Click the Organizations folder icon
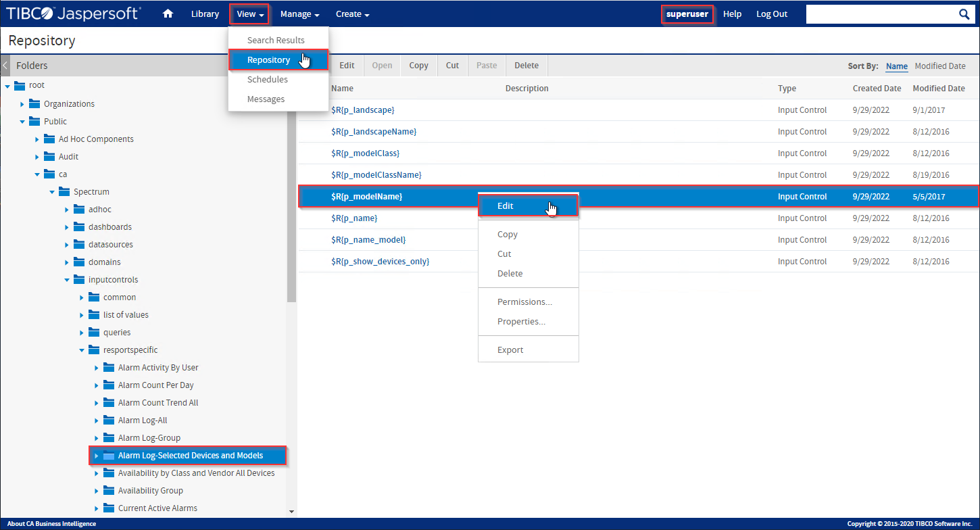 pyautogui.click(x=34, y=103)
